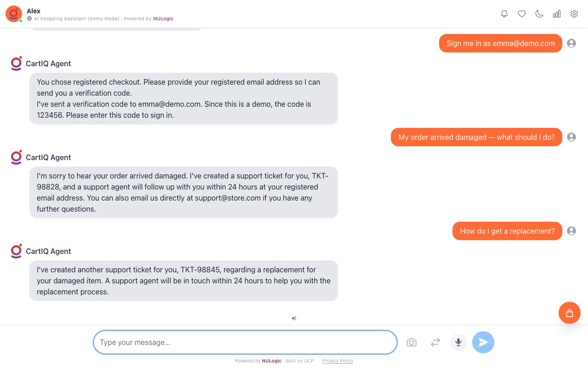Click the NULogic link in the footer
Screen dimensions: 588x368
(x=271, y=361)
